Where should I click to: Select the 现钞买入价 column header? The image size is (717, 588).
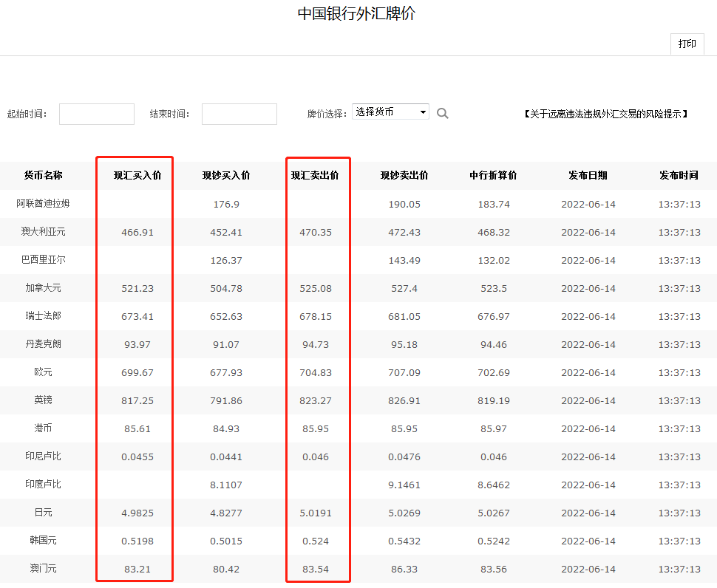click(226, 176)
